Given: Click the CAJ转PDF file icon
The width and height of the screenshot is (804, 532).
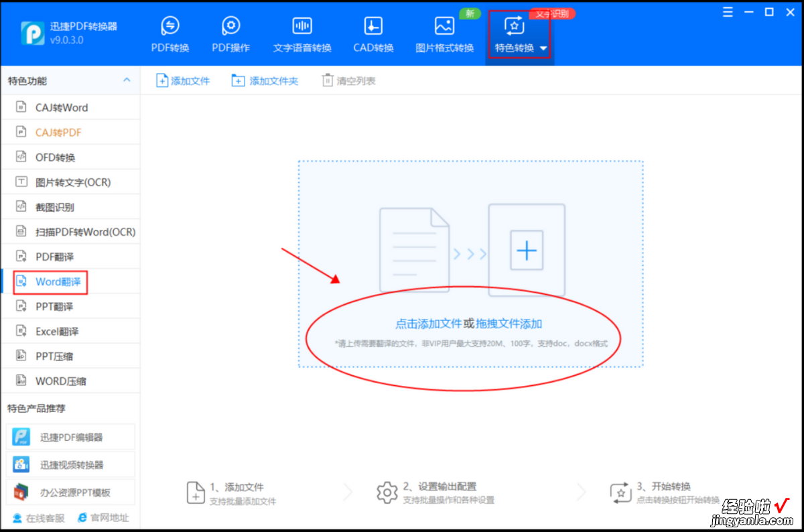Looking at the screenshot, I should [x=21, y=132].
